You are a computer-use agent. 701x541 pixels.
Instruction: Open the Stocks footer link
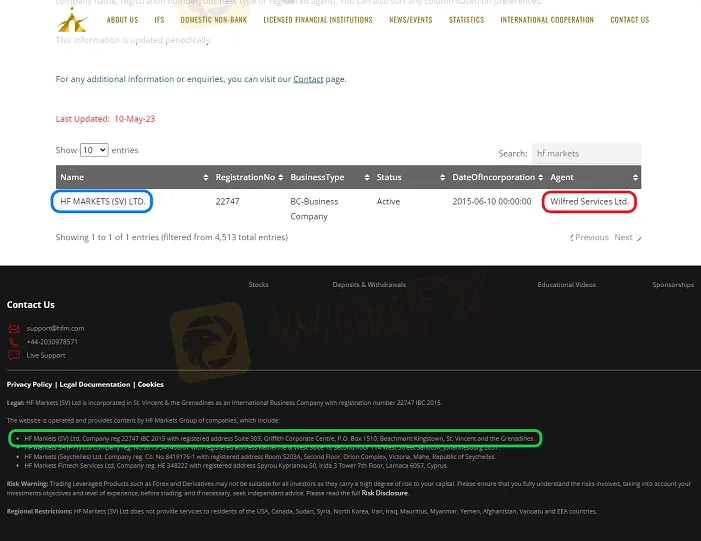coord(258,285)
